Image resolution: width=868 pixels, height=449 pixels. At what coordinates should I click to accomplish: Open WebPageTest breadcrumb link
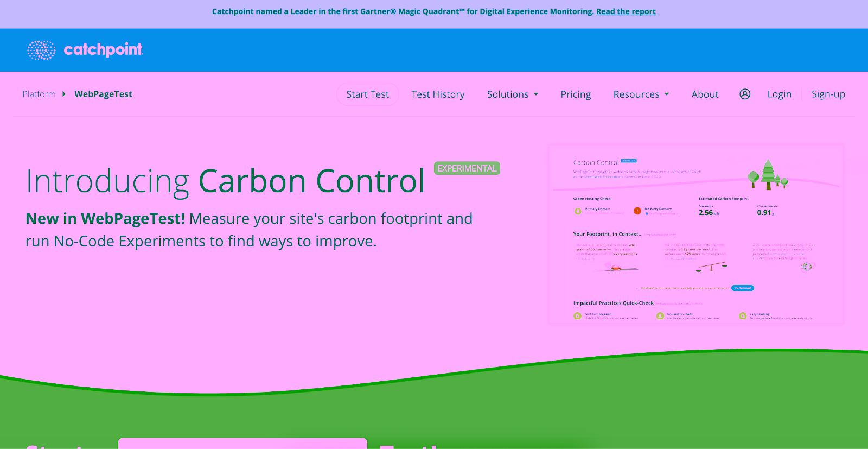click(103, 94)
